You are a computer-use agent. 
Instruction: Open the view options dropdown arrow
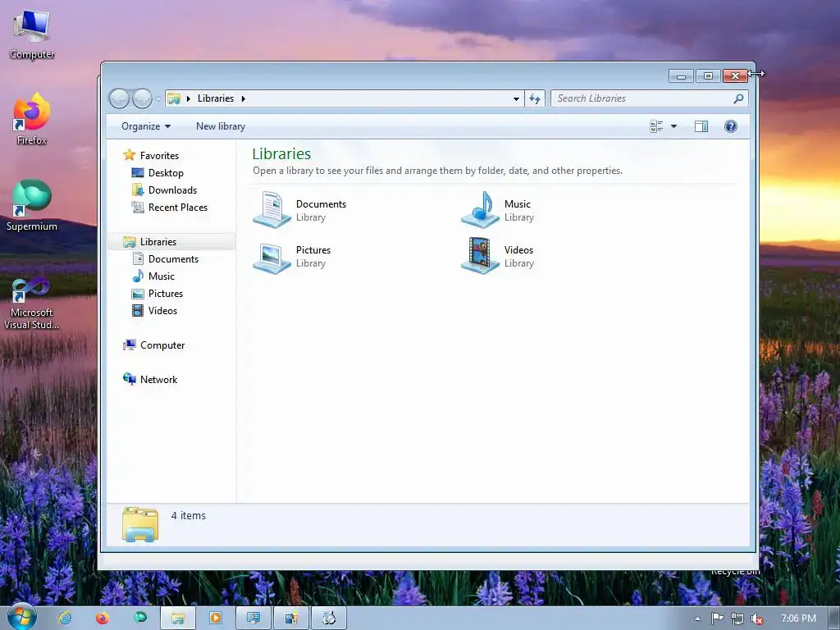coord(674,126)
